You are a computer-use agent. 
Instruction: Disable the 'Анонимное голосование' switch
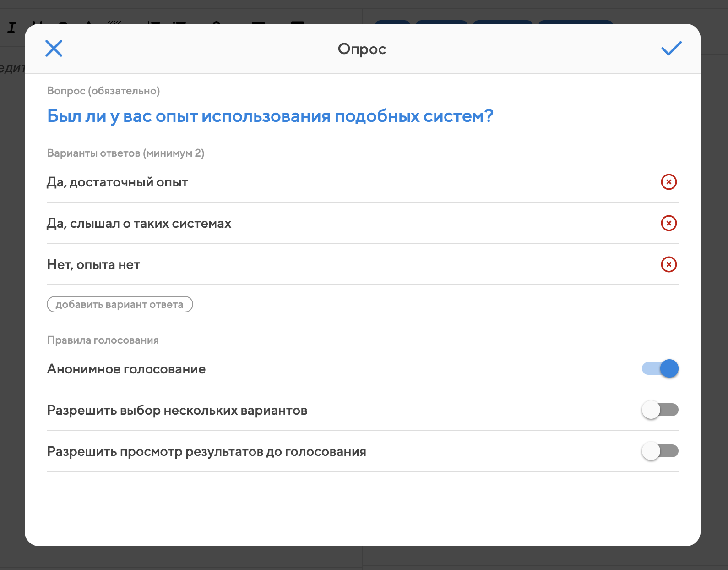(660, 368)
